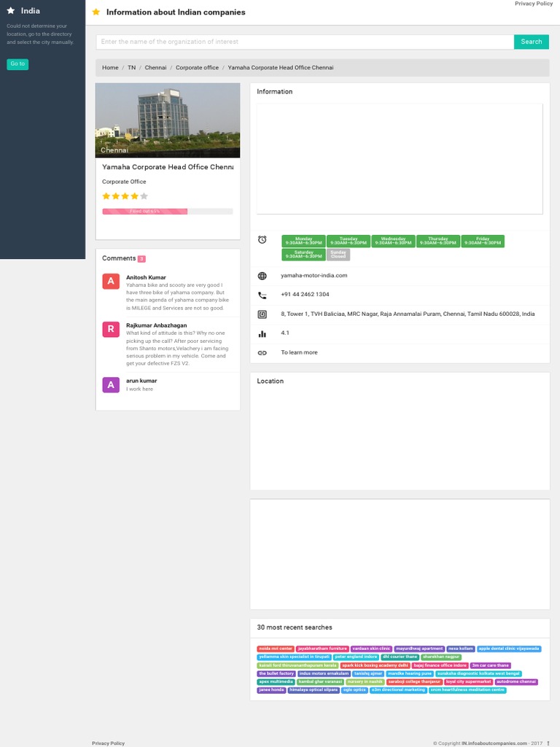Click the Thursday hours badge
Image resolution: width=560 pixels, height=747 pixels.
tap(438, 241)
